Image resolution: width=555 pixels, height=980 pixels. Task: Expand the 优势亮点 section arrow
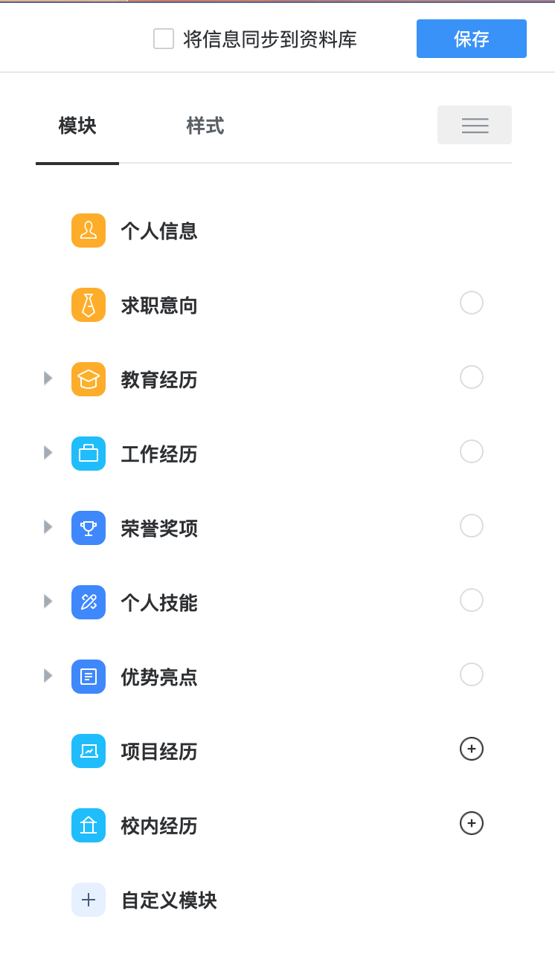point(48,675)
